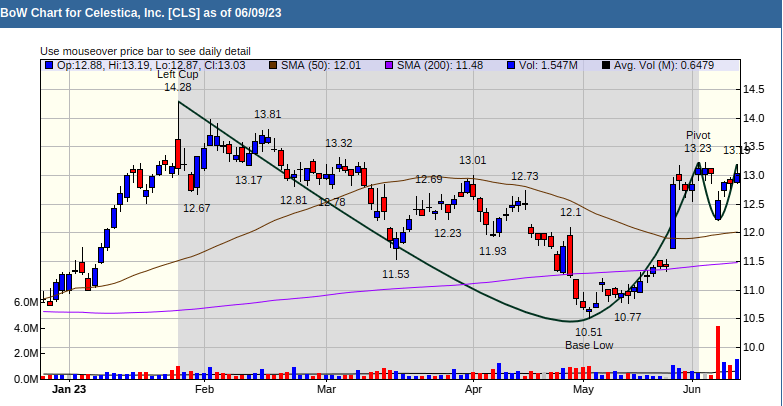The width and height of the screenshot is (783, 406).
Task: Click the 'Jun' x-axis label
Action: 692,389
